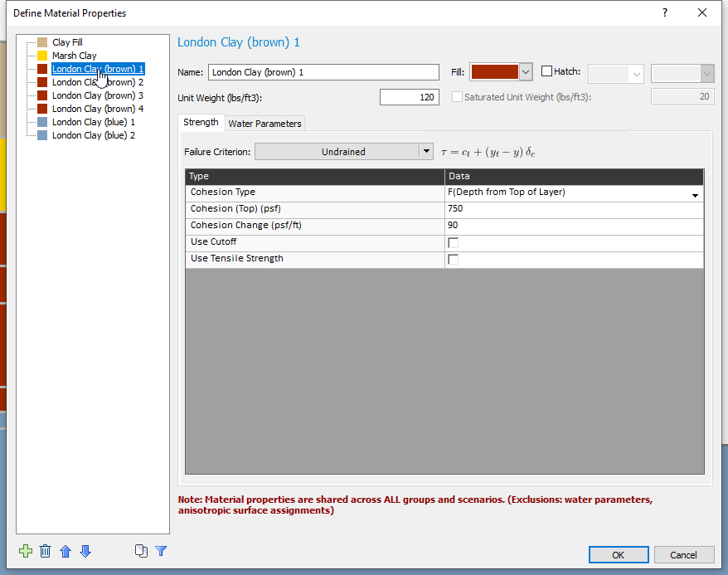Viewport: 728px width, 575px height.
Task: Expand the Fill color dropdown arrow
Action: point(525,71)
